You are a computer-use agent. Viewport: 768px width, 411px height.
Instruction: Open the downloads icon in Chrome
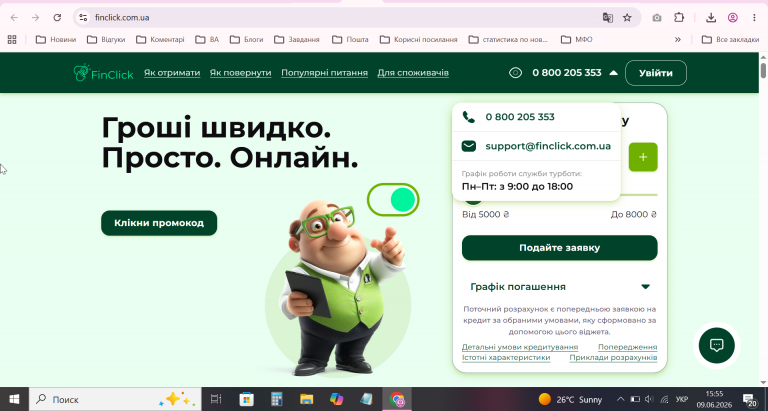click(x=711, y=18)
